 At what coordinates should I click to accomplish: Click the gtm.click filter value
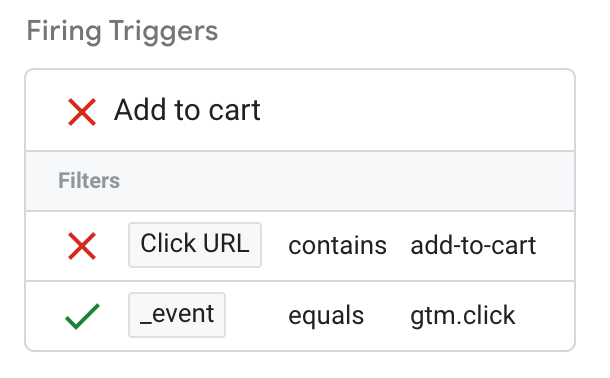point(463,316)
